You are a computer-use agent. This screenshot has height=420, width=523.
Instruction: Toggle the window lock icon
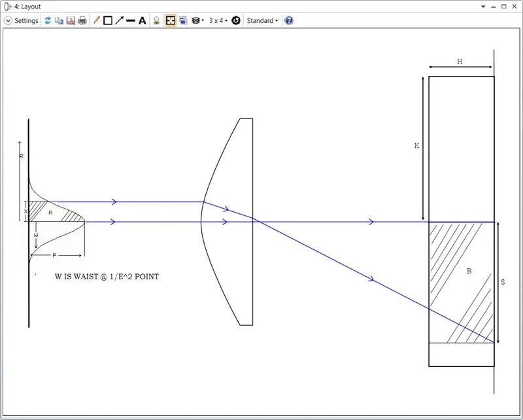coord(157,20)
